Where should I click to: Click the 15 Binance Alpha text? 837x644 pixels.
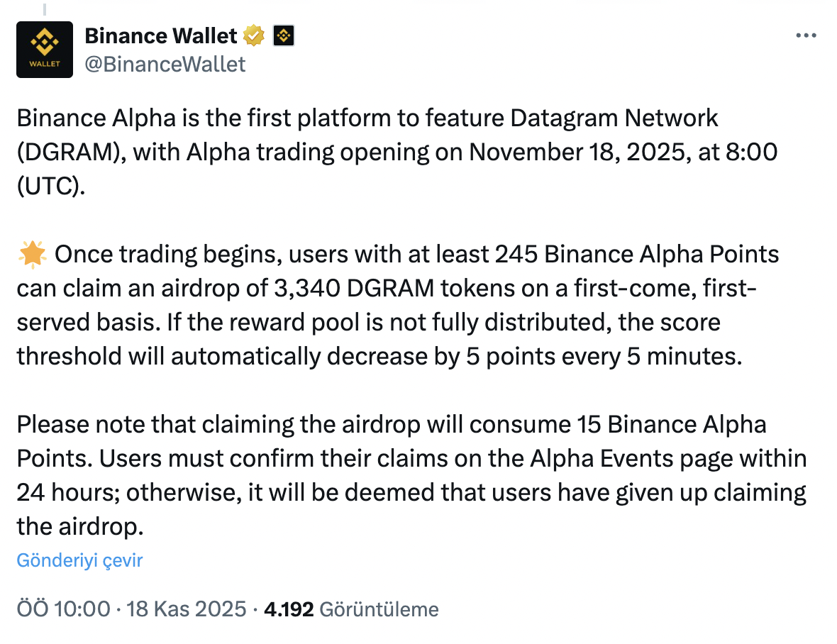(x=668, y=424)
